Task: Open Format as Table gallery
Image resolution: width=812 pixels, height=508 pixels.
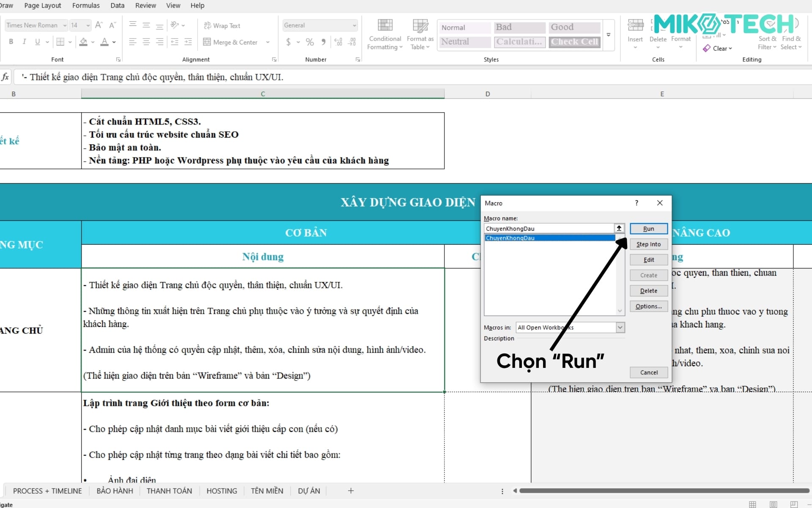Action: (x=420, y=35)
